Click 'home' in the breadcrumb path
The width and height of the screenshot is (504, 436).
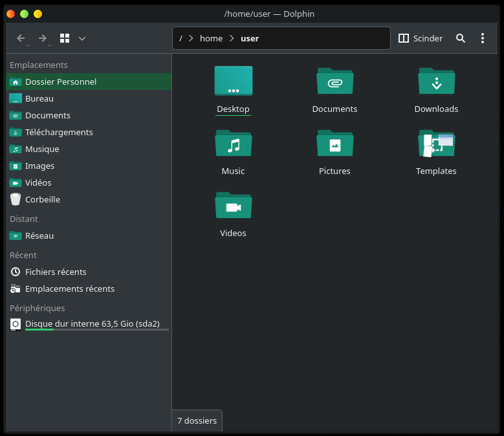[x=211, y=38]
